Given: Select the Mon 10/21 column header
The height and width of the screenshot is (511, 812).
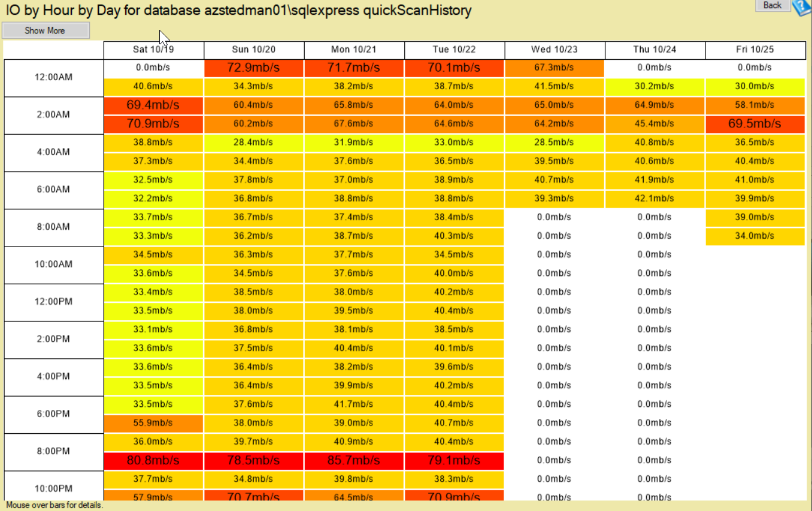Looking at the screenshot, I should coord(355,50).
